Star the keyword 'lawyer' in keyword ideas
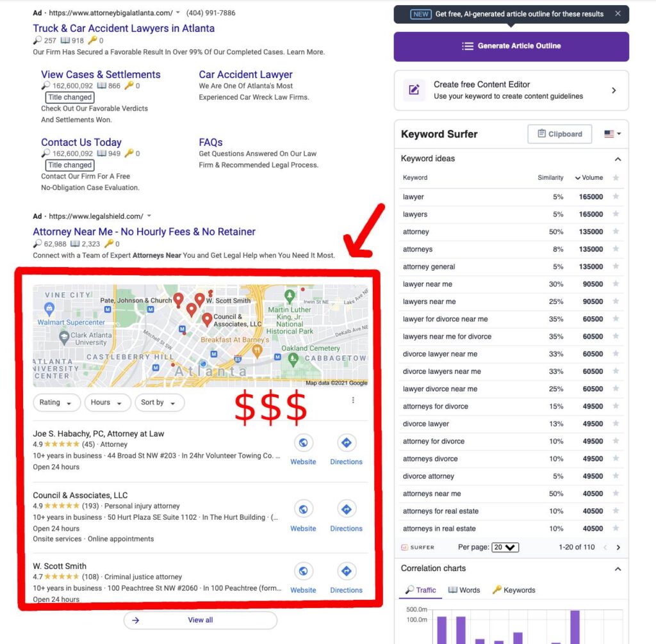This screenshot has width=656, height=644. [616, 197]
